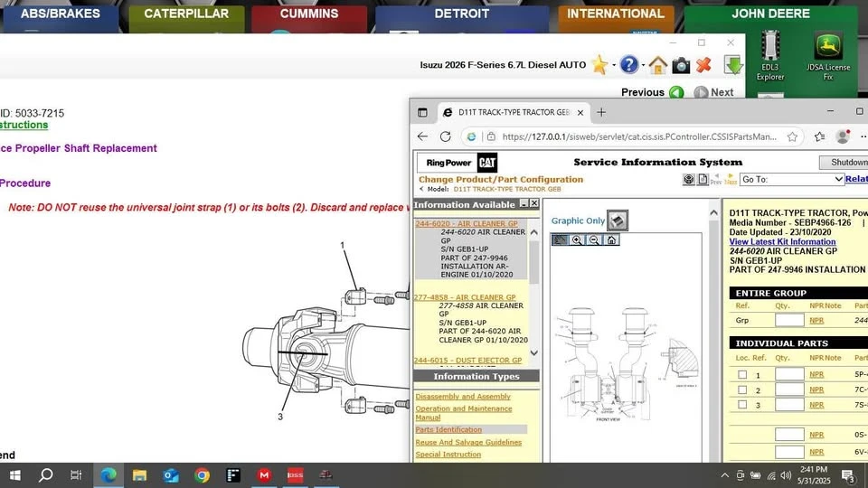Screen dimensions: 868x488
Task: Open JDSA License Fix desktop shortcut
Action: (x=828, y=56)
